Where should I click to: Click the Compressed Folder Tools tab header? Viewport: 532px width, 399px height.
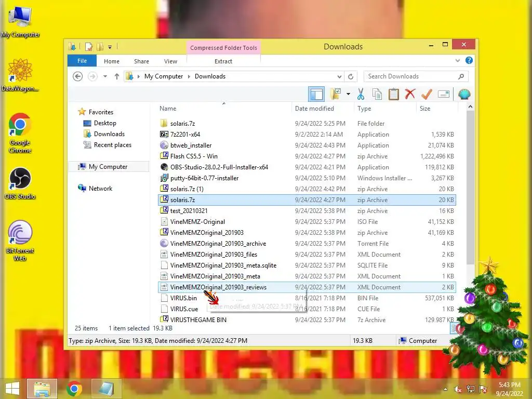coord(223,47)
